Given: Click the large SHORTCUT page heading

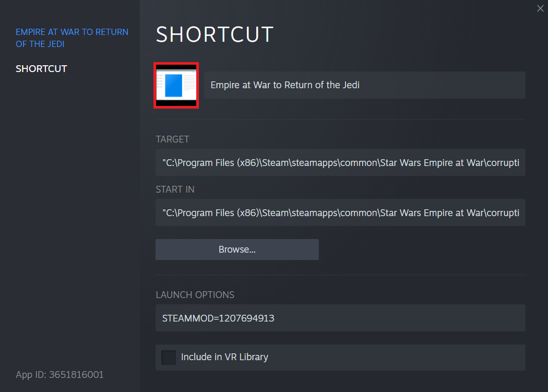Looking at the screenshot, I should (x=215, y=34).
